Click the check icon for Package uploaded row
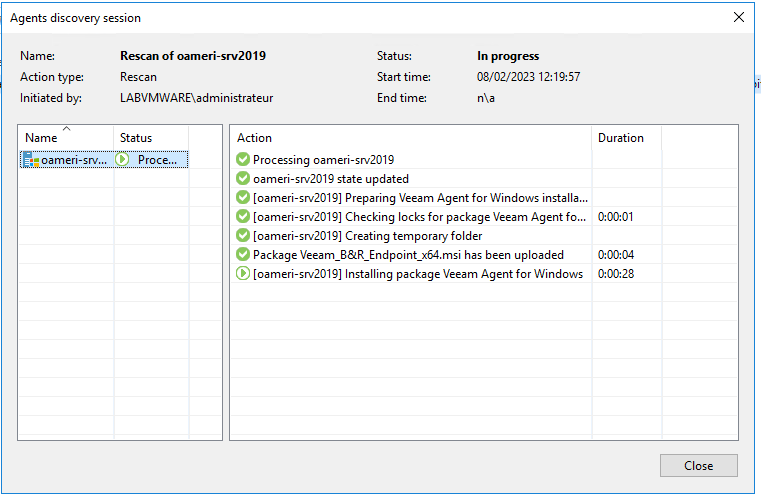Screen dimensions: 761x497 coord(243,254)
